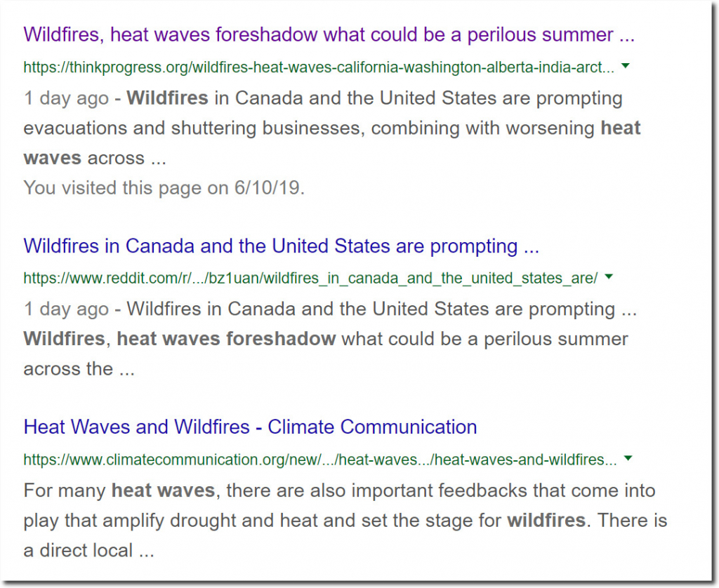
Task: Click first result snippet about evacuations
Action: [331, 128]
